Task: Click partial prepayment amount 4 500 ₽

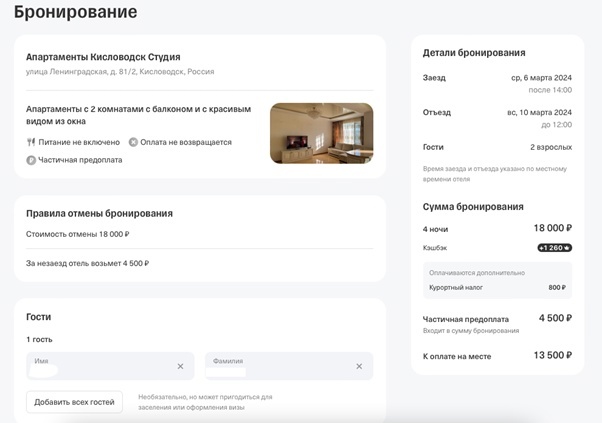Action: pos(555,318)
